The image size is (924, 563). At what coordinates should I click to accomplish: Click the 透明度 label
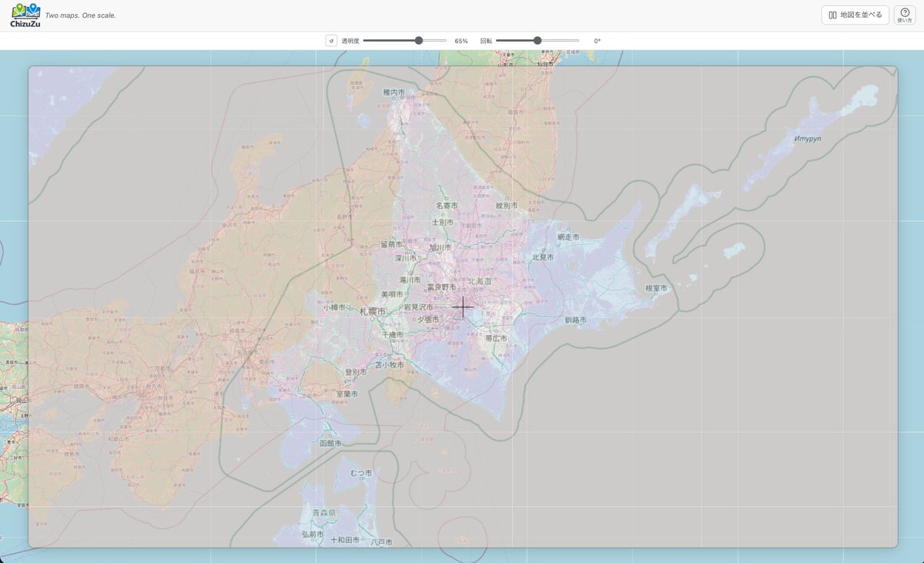(x=350, y=41)
